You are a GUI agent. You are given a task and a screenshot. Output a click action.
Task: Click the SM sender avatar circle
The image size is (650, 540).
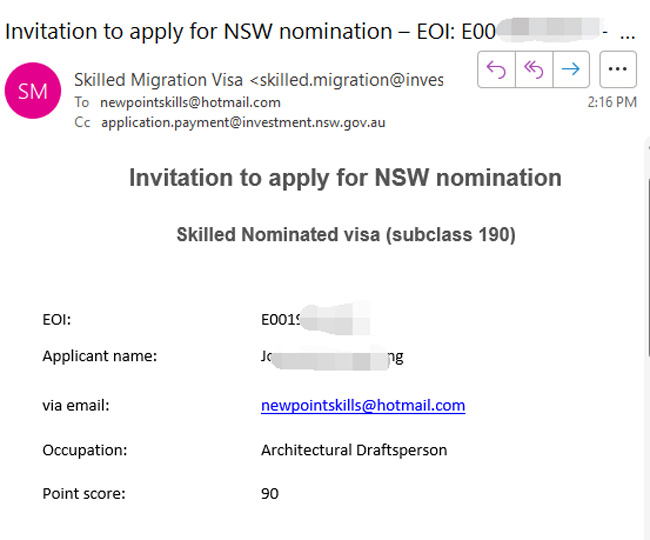point(33,91)
